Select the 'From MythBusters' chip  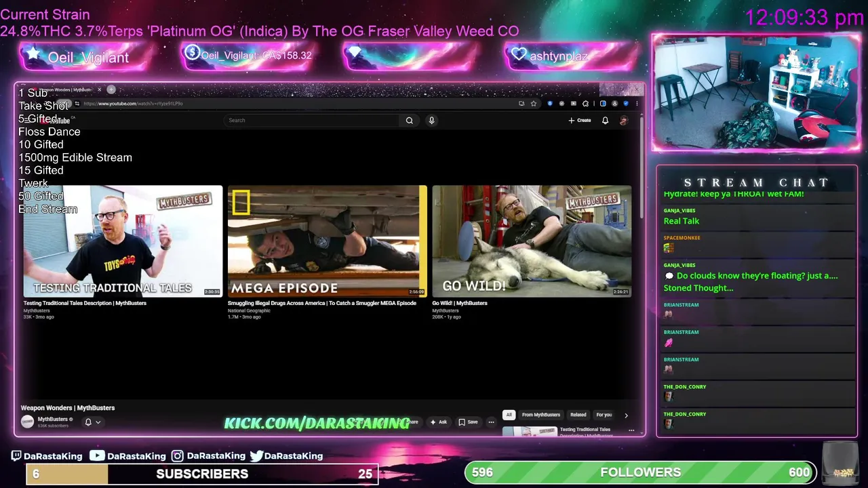pyautogui.click(x=541, y=415)
